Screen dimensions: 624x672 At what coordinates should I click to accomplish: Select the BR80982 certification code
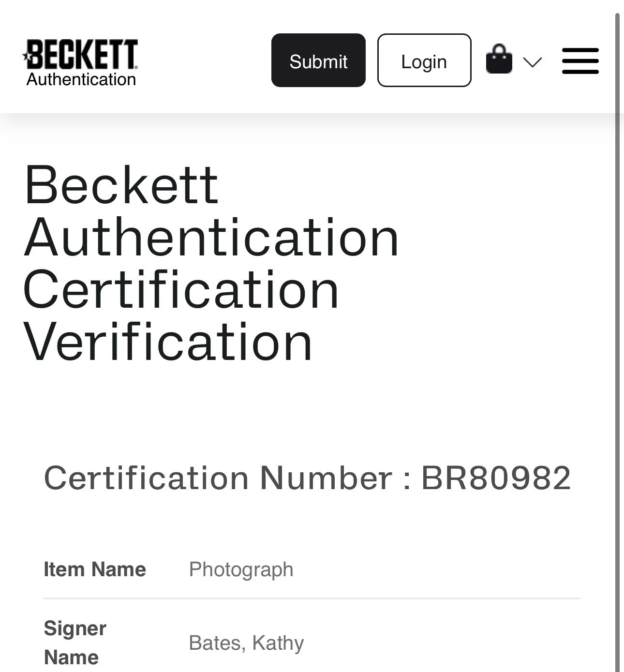496,478
